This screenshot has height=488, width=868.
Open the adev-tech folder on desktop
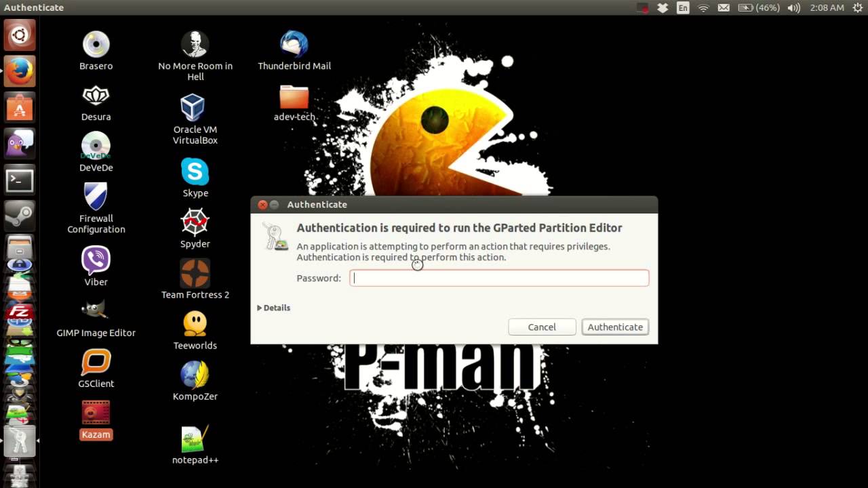(294, 103)
